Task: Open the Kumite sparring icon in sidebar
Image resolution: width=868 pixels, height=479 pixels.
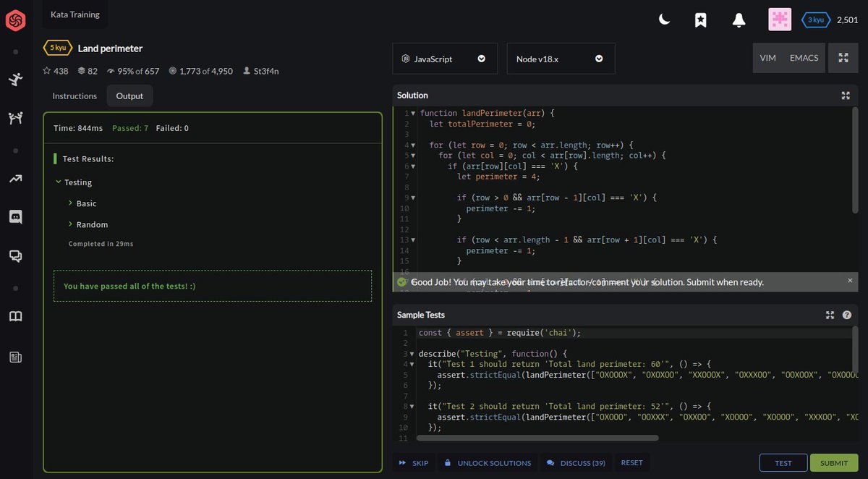Action: 16,118
